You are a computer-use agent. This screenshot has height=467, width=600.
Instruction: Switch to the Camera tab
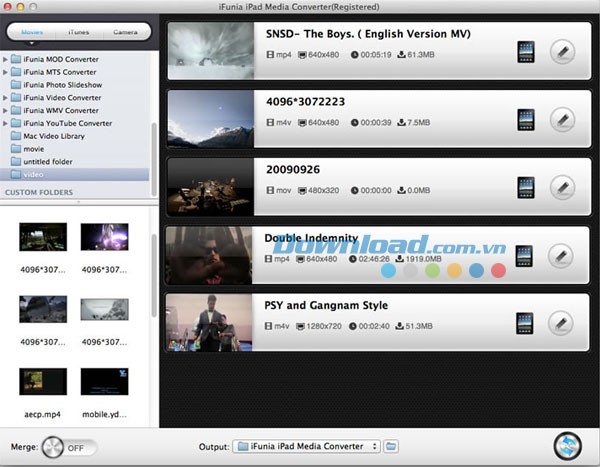click(x=126, y=32)
